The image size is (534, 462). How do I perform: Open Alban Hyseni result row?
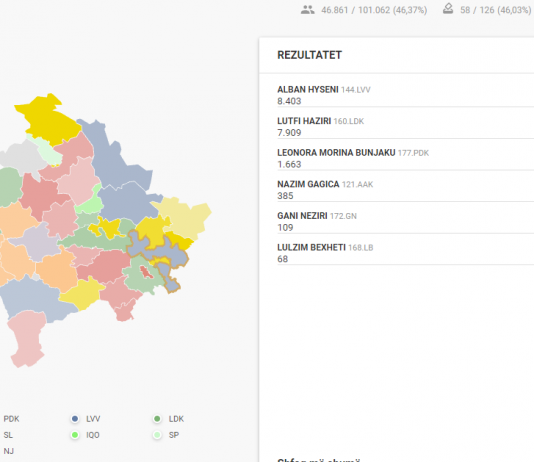(405, 95)
